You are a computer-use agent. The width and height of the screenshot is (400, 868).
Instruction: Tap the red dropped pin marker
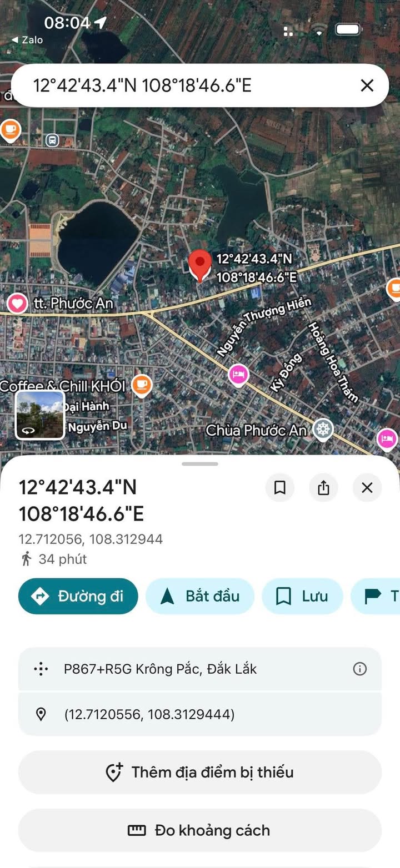click(200, 266)
